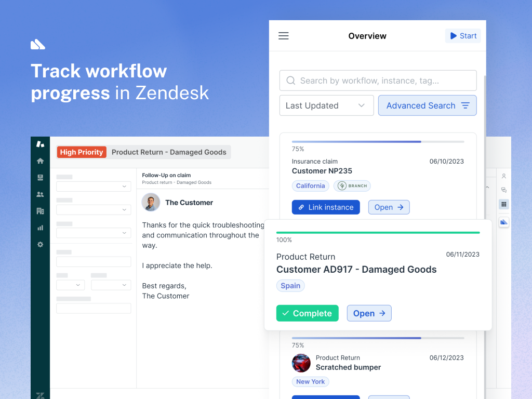
Task: Open the small right paired dropdown
Action: [x=111, y=285]
